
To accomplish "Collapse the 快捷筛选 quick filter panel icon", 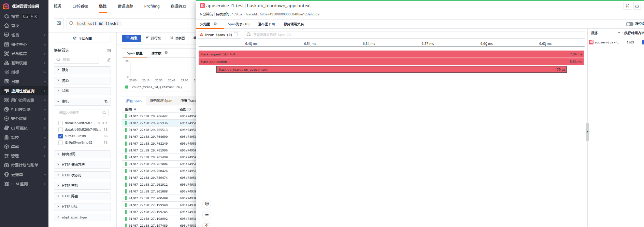I will [x=109, y=51].
